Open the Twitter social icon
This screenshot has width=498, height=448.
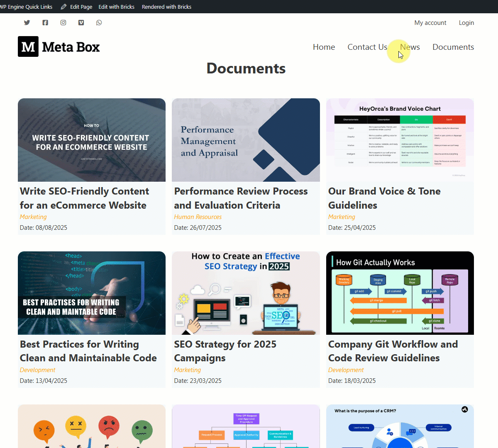27,23
